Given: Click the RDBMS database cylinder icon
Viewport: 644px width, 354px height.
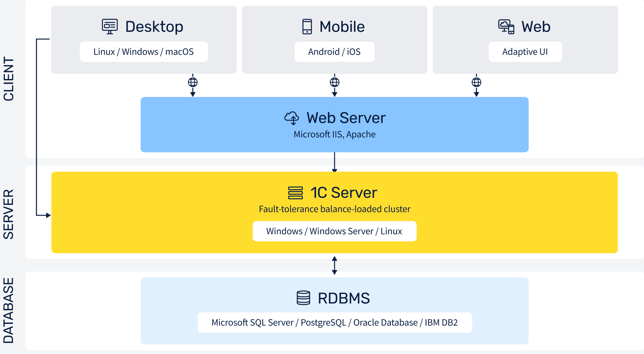Looking at the screenshot, I should point(303,298).
